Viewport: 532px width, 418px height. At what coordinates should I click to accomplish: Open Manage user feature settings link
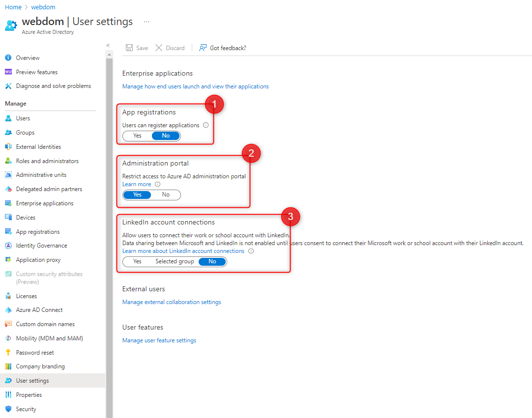click(159, 340)
